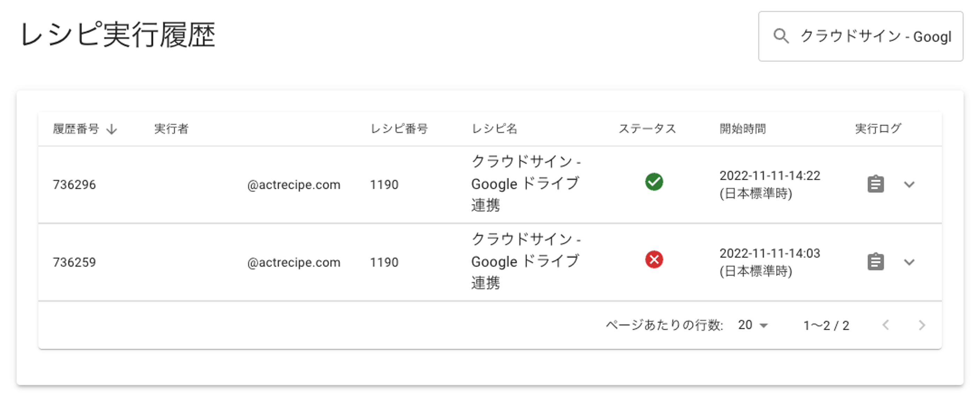Screen dimensions: 980x404
Task: Open execution log for history 736296
Action: pyautogui.click(x=875, y=184)
